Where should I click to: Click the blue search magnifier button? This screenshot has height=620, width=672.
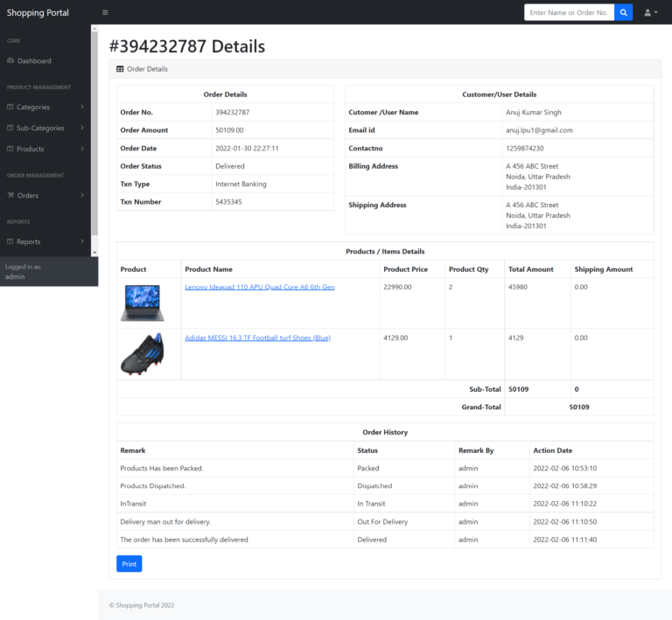(623, 12)
